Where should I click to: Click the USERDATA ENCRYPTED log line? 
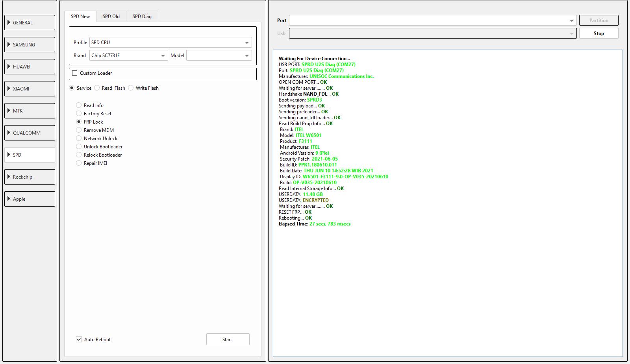[304, 200]
